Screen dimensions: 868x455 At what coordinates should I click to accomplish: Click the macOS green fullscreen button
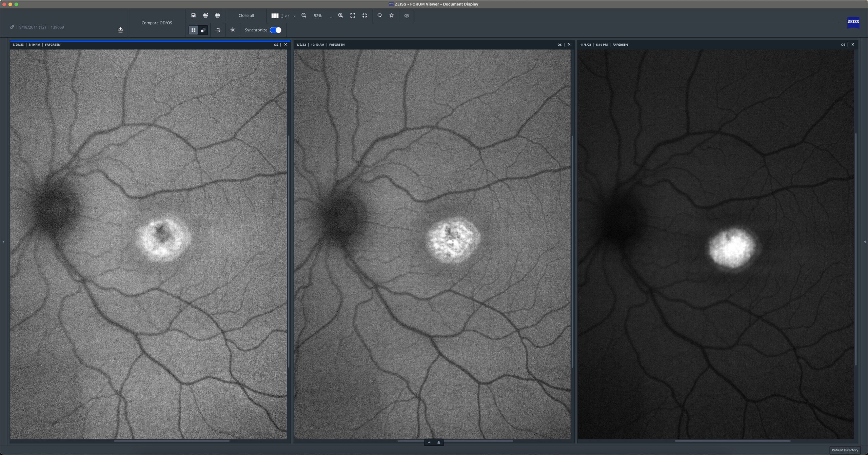coord(16,4)
